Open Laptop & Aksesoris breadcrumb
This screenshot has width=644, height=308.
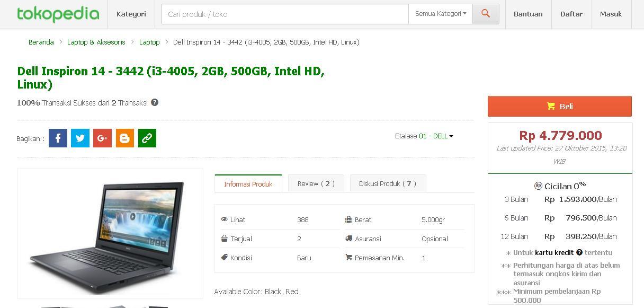[96, 42]
